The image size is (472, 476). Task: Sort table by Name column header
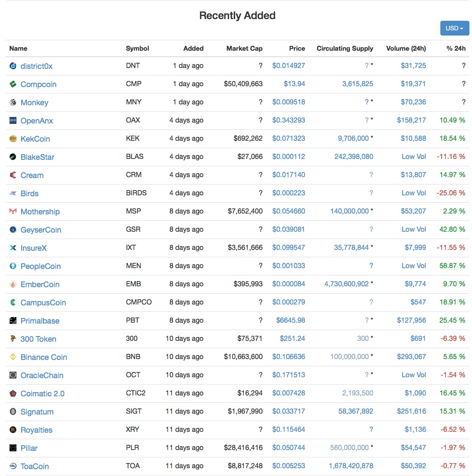click(x=18, y=49)
